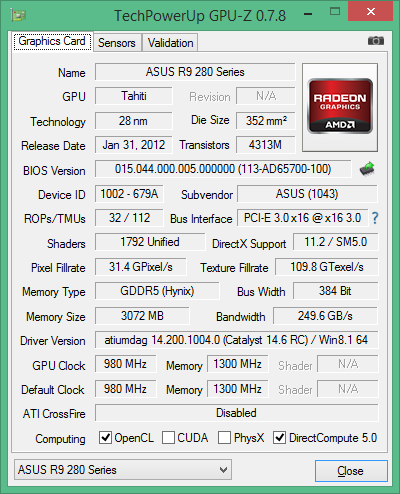The width and height of the screenshot is (400, 494).
Task: Click the camera screenshot icon
Action: pos(376,41)
